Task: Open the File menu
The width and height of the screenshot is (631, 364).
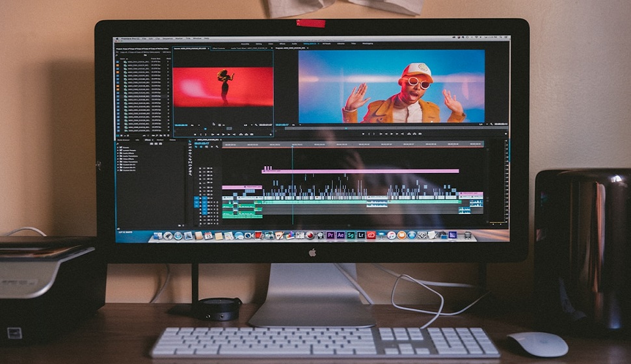Action: pos(144,38)
